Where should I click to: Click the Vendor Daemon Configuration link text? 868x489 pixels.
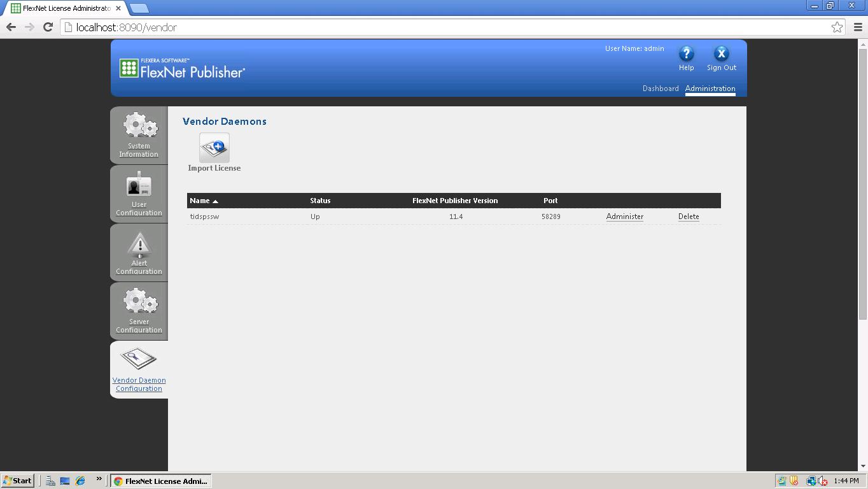click(x=139, y=384)
